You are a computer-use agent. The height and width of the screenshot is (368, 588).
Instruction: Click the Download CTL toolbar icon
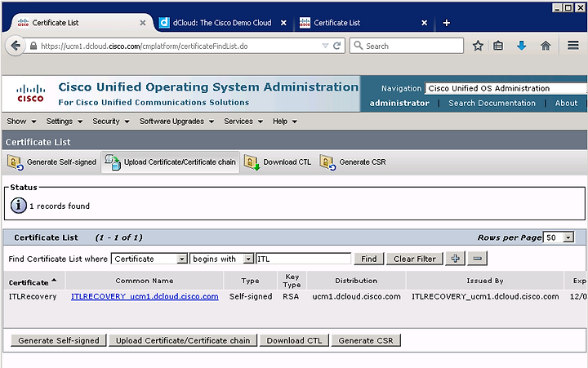pyautogui.click(x=252, y=162)
